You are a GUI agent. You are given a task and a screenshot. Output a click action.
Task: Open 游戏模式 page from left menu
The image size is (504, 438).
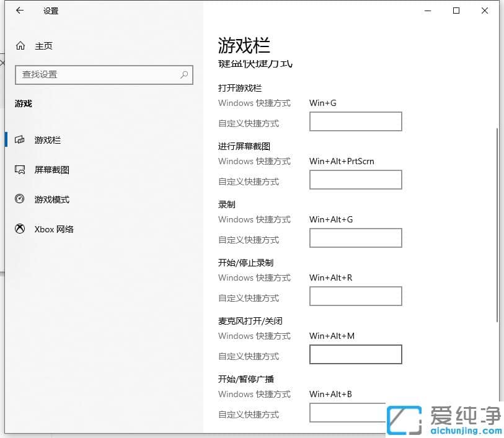pos(53,199)
